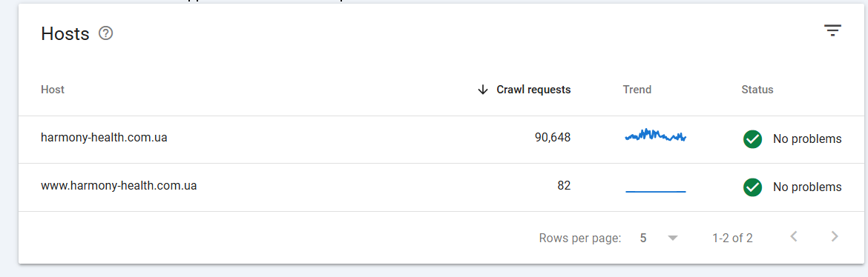The image size is (868, 277).
Task: Click the Host column header
Action: tap(53, 90)
